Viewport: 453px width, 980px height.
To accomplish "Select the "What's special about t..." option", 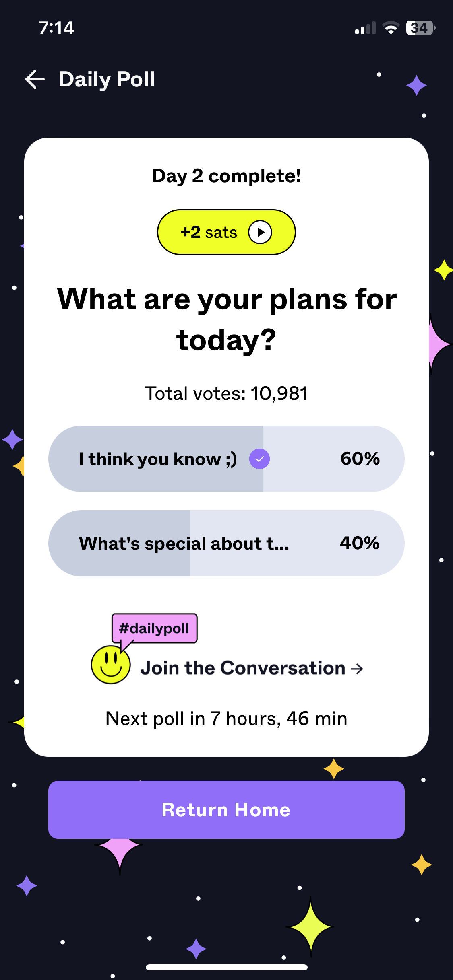I will tap(184, 544).
